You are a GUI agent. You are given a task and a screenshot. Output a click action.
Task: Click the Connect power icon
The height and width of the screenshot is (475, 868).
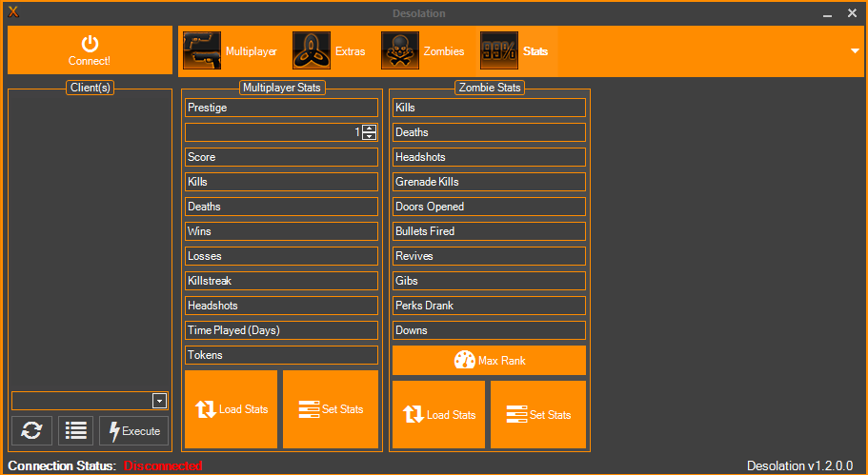tap(90, 43)
